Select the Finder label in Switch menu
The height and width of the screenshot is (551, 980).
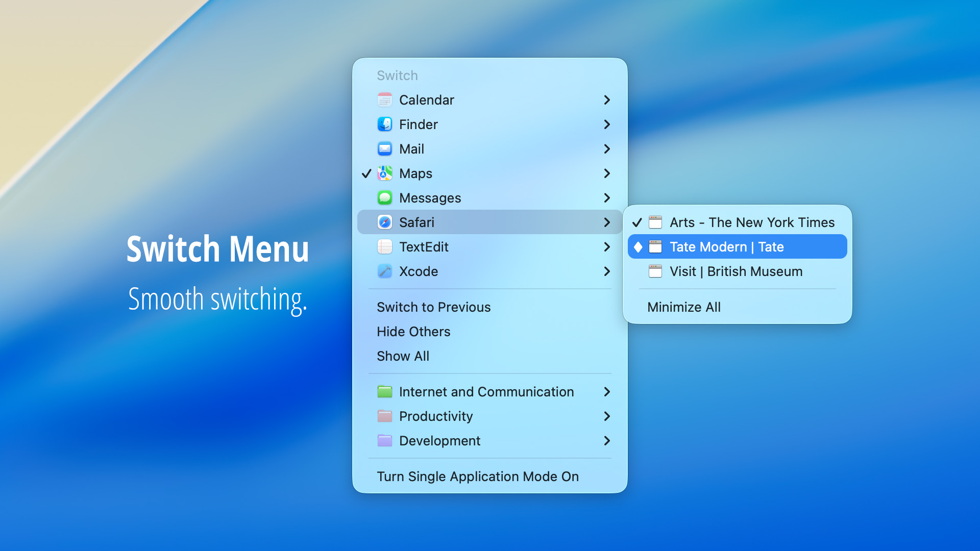(419, 124)
